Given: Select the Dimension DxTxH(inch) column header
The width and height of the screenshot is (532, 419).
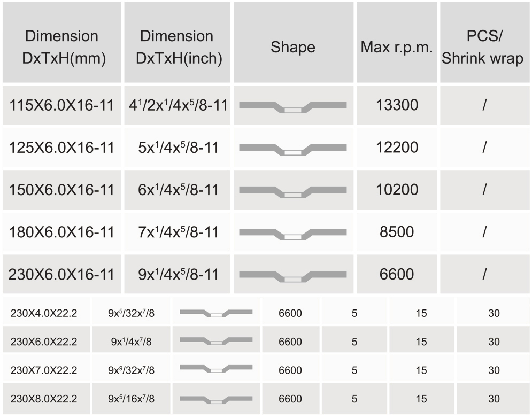Looking at the screenshot, I should [178, 47].
